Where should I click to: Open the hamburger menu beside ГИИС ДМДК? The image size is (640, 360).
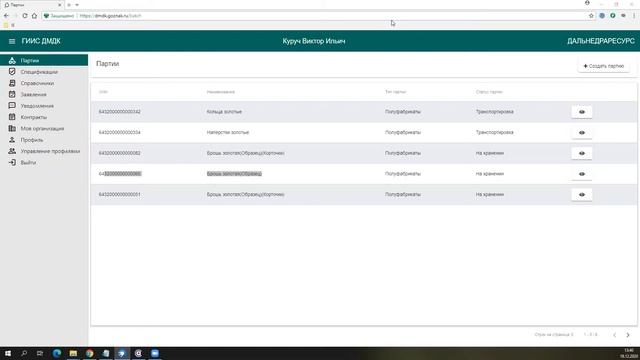pos(12,41)
